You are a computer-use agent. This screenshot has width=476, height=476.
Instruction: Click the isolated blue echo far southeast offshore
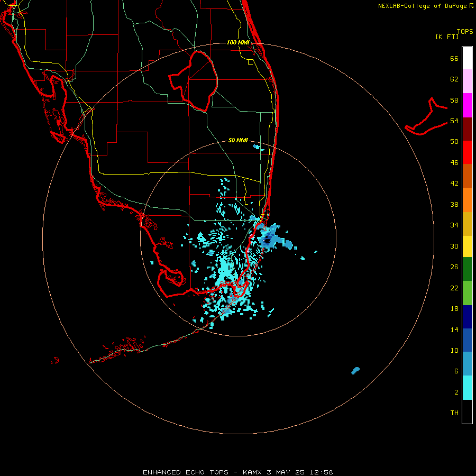click(355, 371)
